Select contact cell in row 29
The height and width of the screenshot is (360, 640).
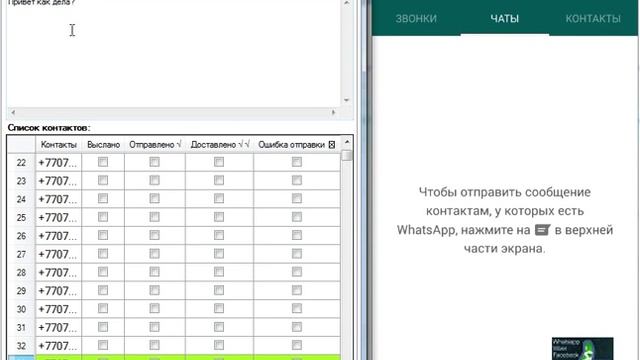[58, 291]
